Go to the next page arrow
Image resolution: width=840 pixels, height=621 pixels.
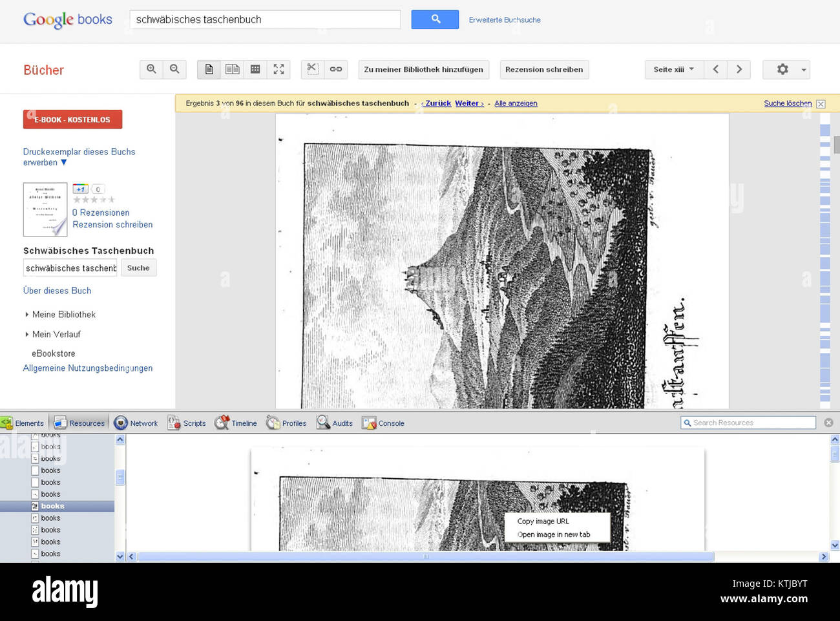coord(739,69)
